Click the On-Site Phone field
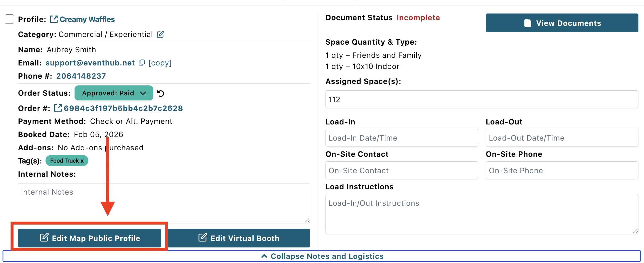 pyautogui.click(x=562, y=170)
